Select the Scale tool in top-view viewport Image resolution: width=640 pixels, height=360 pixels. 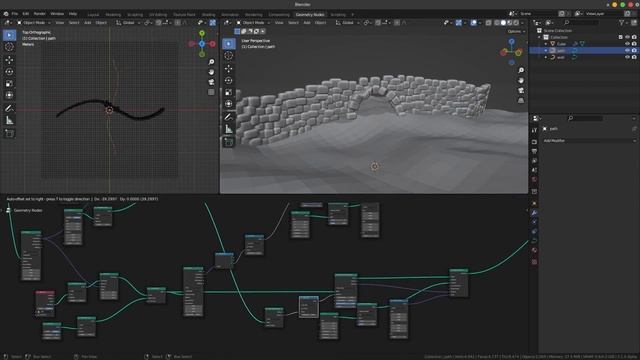(x=9, y=84)
